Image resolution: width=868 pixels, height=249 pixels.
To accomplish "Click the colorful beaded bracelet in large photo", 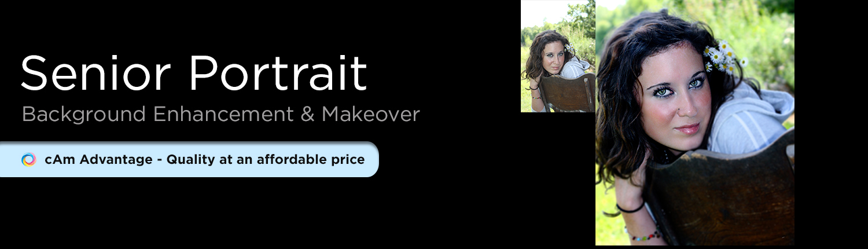I will tap(643, 236).
